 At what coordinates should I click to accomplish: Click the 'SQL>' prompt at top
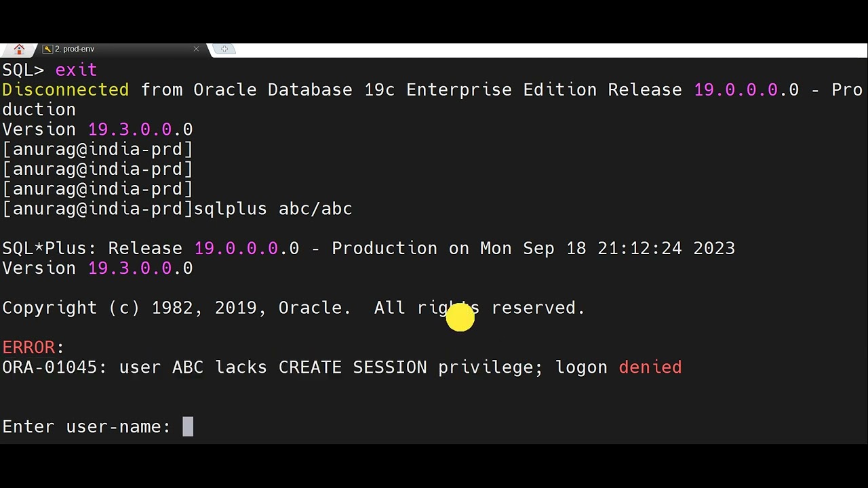pyautogui.click(x=23, y=70)
